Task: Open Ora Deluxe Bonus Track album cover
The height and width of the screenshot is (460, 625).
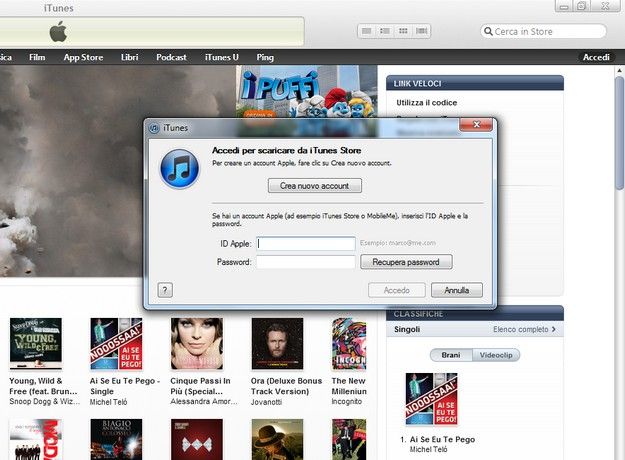Action: [x=277, y=344]
